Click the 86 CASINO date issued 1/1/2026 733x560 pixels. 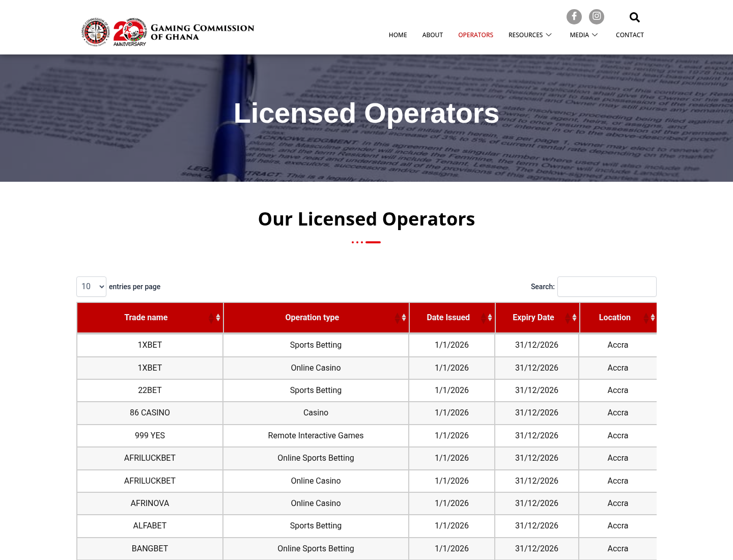tap(452, 413)
